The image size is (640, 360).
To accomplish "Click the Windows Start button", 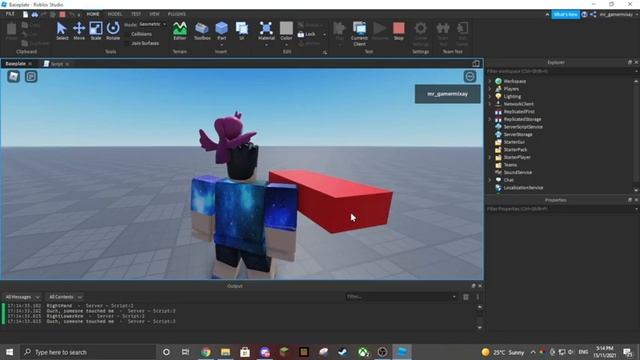I will pos(9,352).
